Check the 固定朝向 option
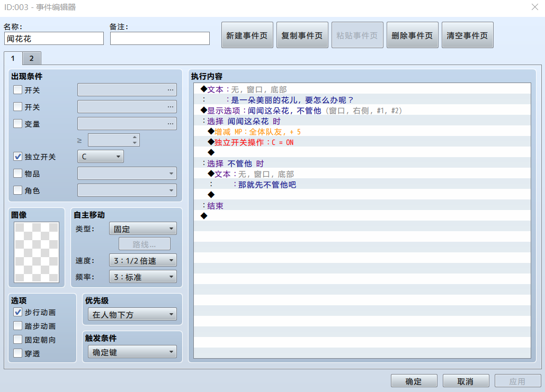 pyautogui.click(x=17, y=340)
